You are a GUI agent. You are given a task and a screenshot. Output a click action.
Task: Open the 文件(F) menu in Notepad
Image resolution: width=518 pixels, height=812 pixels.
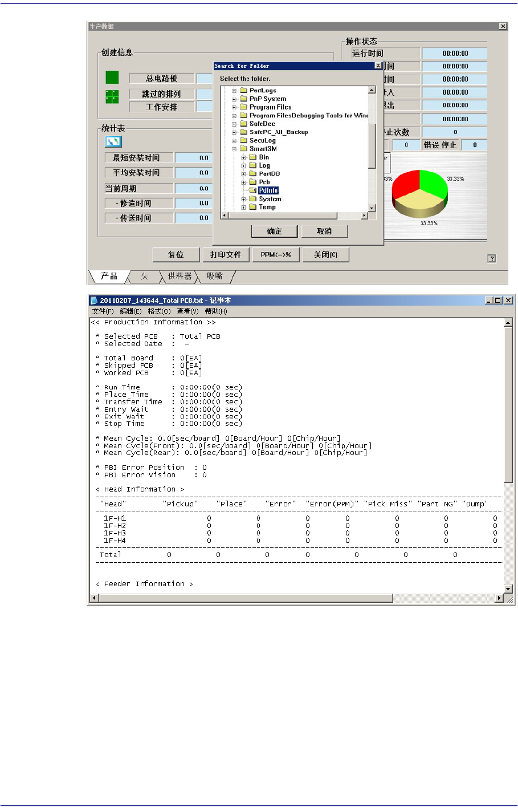(x=103, y=311)
